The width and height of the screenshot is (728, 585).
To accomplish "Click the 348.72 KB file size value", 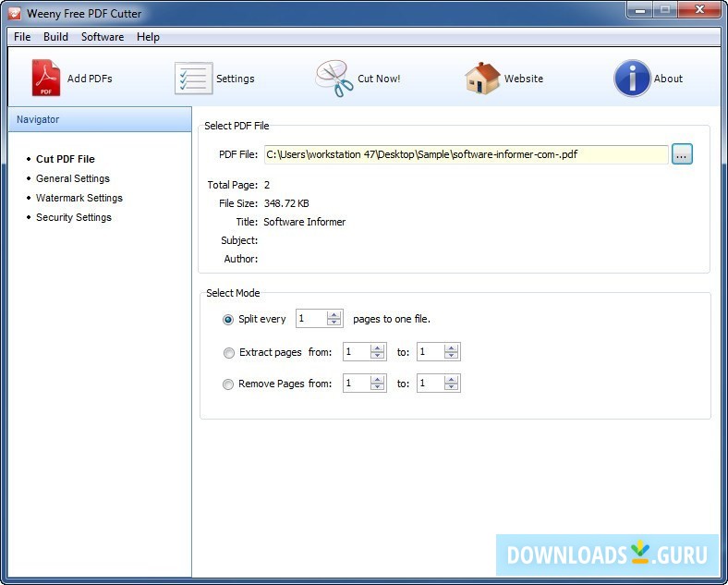I will (x=286, y=203).
